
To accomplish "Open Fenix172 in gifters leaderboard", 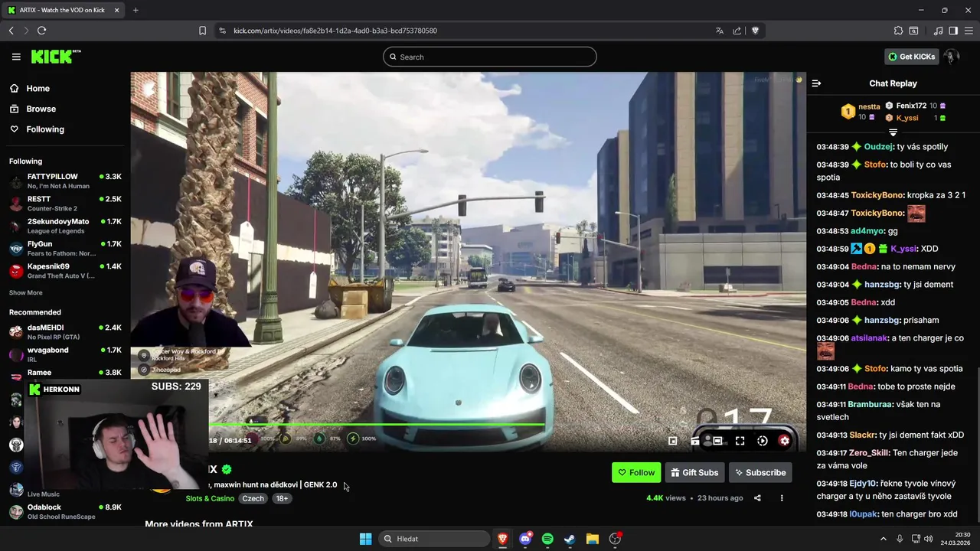I will click(911, 106).
